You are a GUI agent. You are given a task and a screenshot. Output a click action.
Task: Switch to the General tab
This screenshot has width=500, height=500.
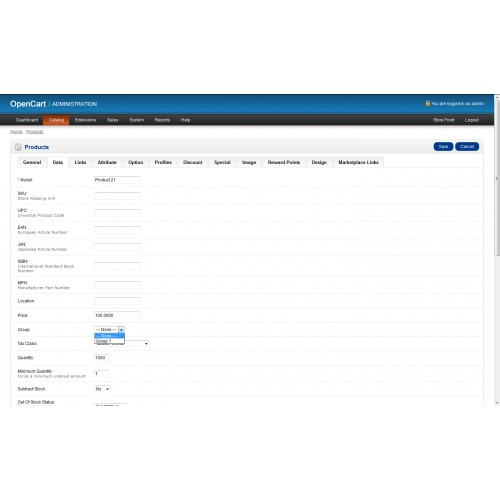click(32, 162)
